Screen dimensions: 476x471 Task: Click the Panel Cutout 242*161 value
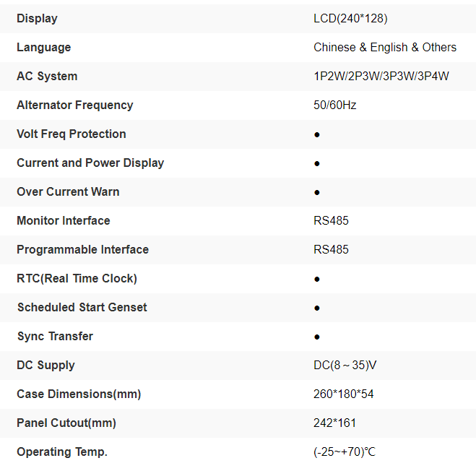334,423
